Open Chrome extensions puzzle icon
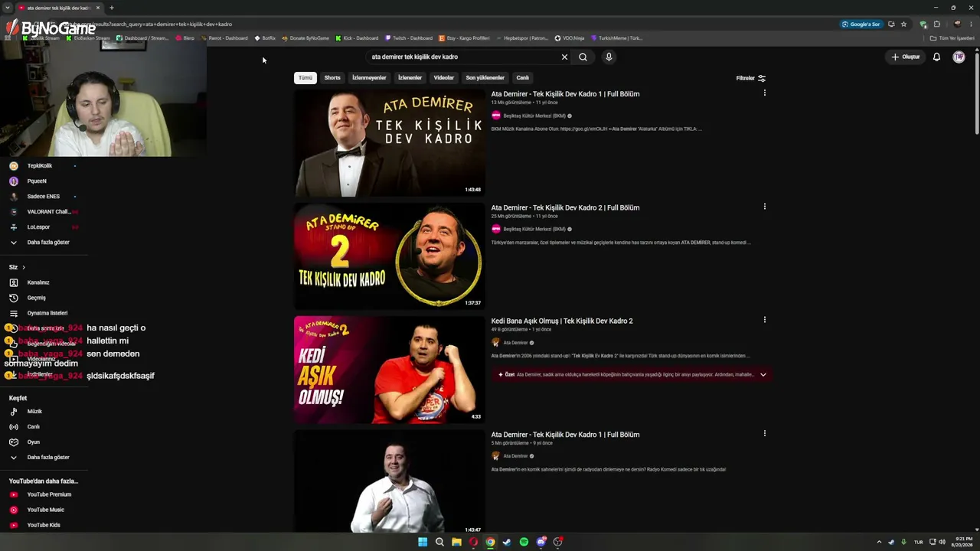This screenshot has height=551, width=980. tap(936, 24)
